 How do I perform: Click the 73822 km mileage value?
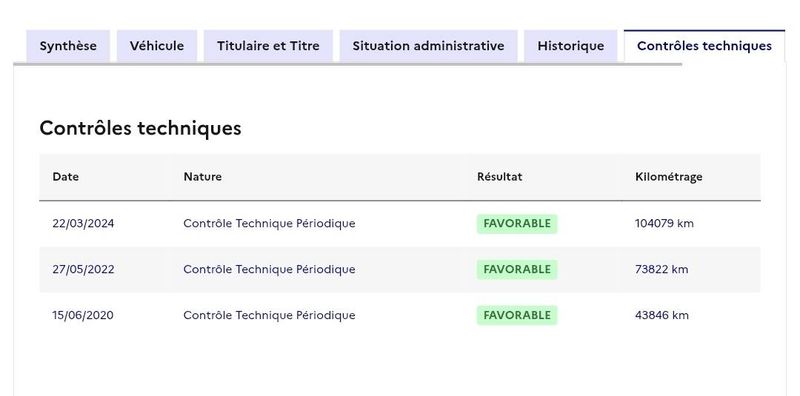pyautogui.click(x=662, y=269)
